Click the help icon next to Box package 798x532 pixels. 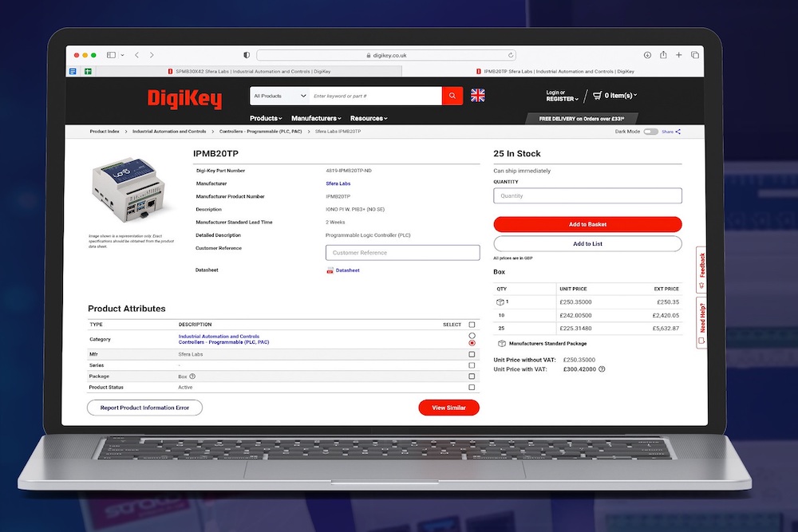pos(192,376)
